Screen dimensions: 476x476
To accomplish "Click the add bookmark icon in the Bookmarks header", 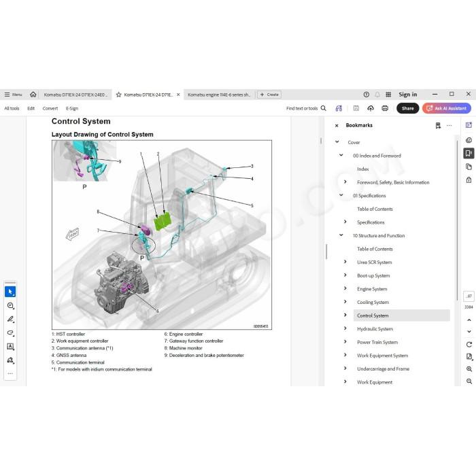I will pyautogui.click(x=438, y=125).
